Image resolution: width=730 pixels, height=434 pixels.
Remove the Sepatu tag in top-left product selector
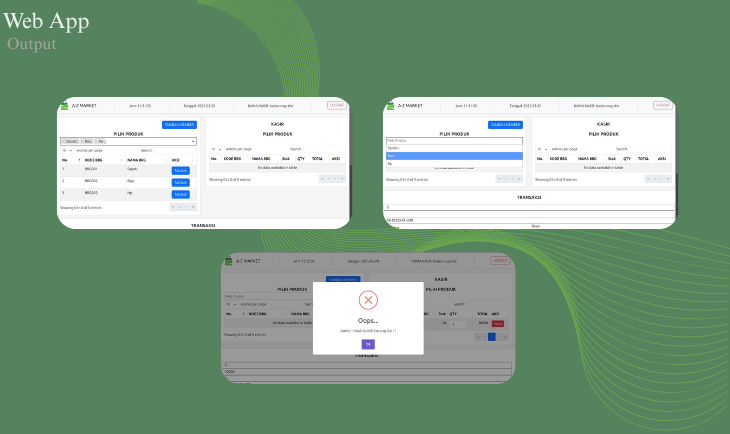pyautogui.click(x=64, y=141)
